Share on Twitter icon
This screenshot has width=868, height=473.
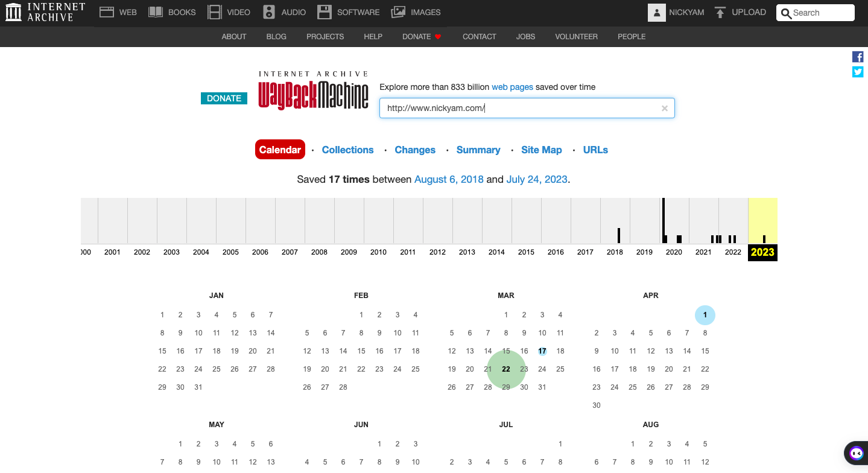[858, 72]
